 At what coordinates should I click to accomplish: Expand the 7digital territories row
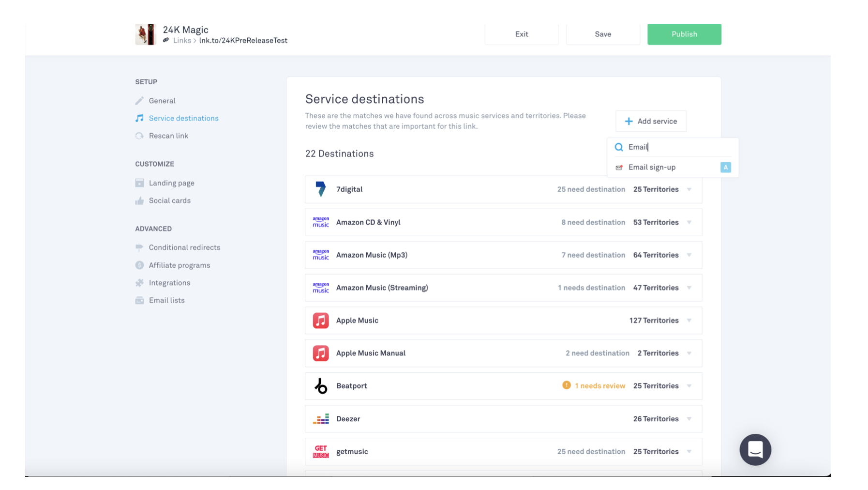[x=689, y=189]
